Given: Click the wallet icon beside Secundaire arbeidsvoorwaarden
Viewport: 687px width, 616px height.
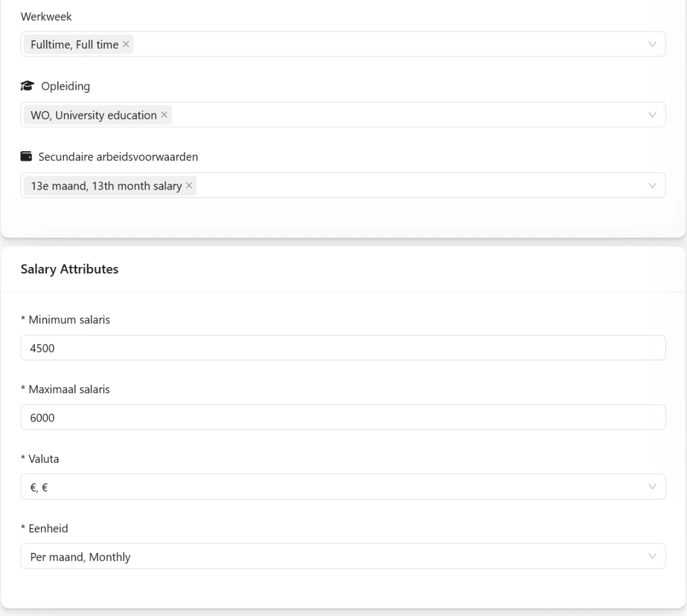Looking at the screenshot, I should coord(26,156).
